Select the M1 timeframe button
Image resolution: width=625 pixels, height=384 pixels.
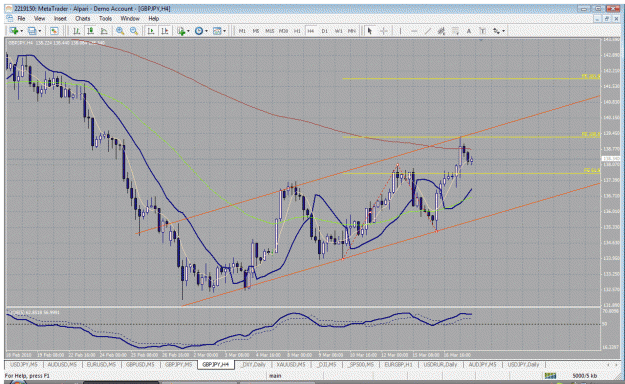pyautogui.click(x=242, y=31)
